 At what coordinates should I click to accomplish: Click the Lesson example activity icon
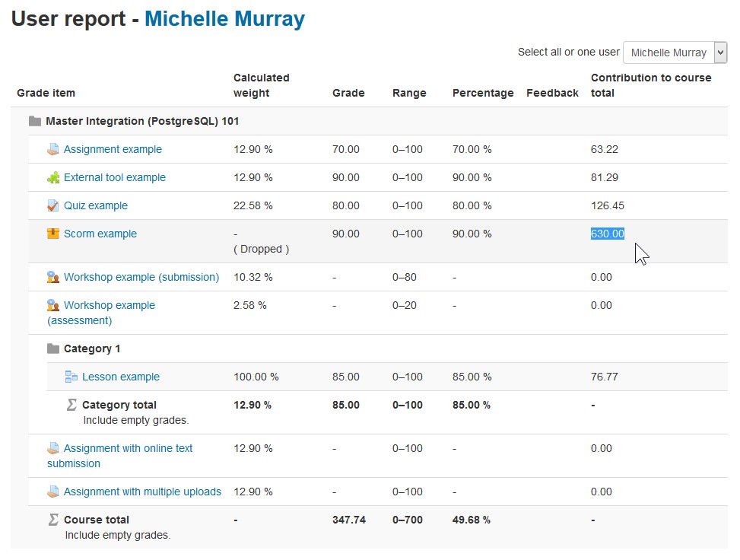71,377
